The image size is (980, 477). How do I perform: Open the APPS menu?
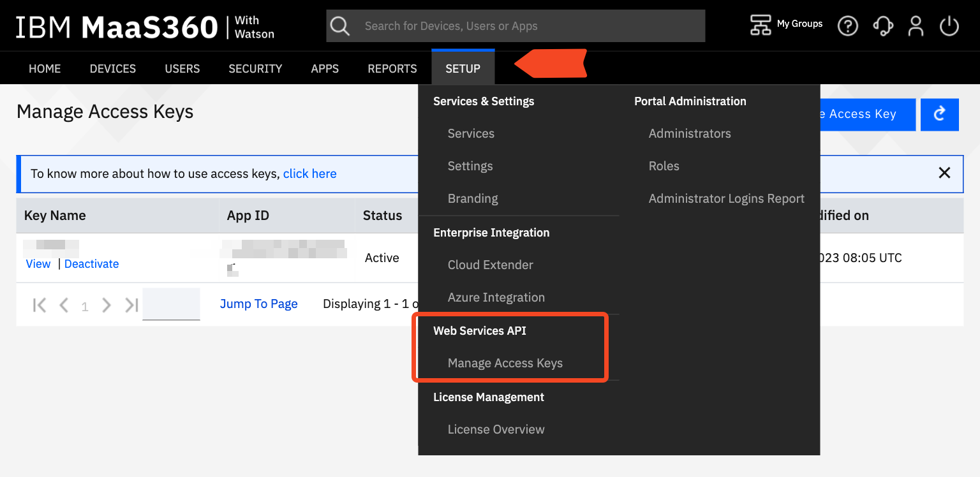coord(325,68)
